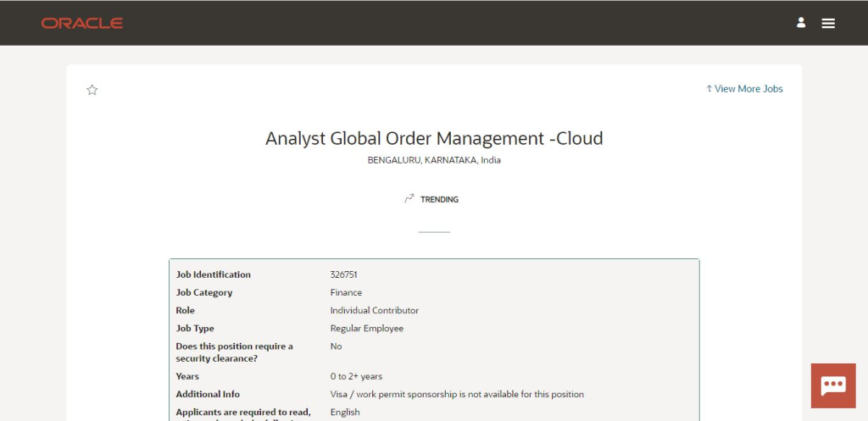868x421 pixels.
Task: Click the Years label
Action: click(x=187, y=376)
